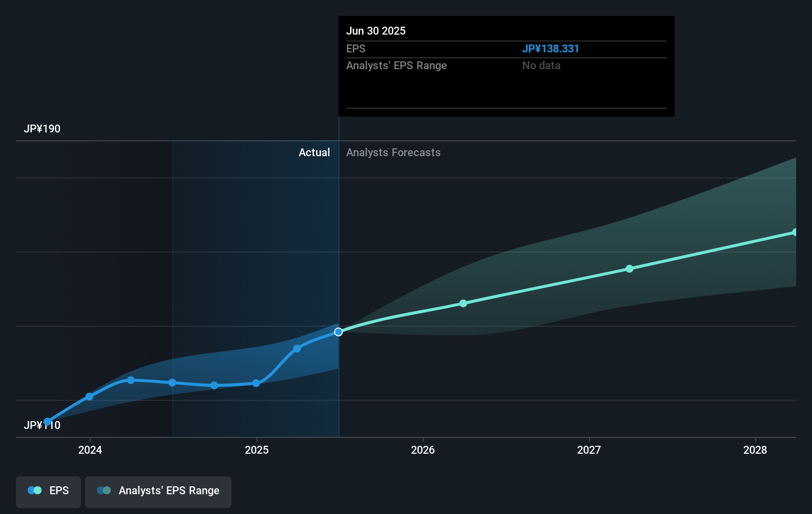Click the JP¥190 y-axis label
The width and height of the screenshot is (812, 514).
pos(42,128)
